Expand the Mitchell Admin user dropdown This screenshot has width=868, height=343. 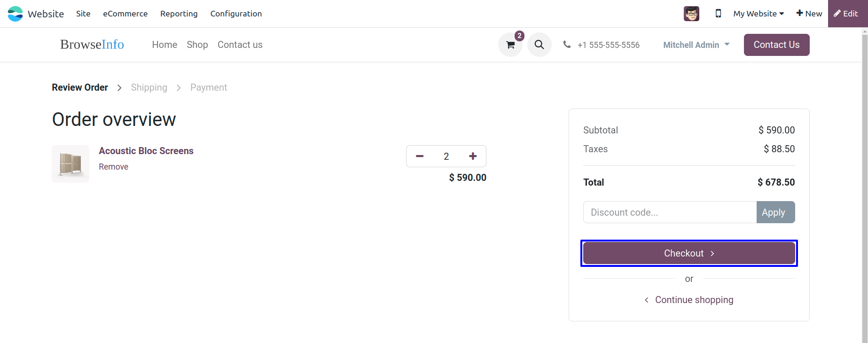point(696,45)
